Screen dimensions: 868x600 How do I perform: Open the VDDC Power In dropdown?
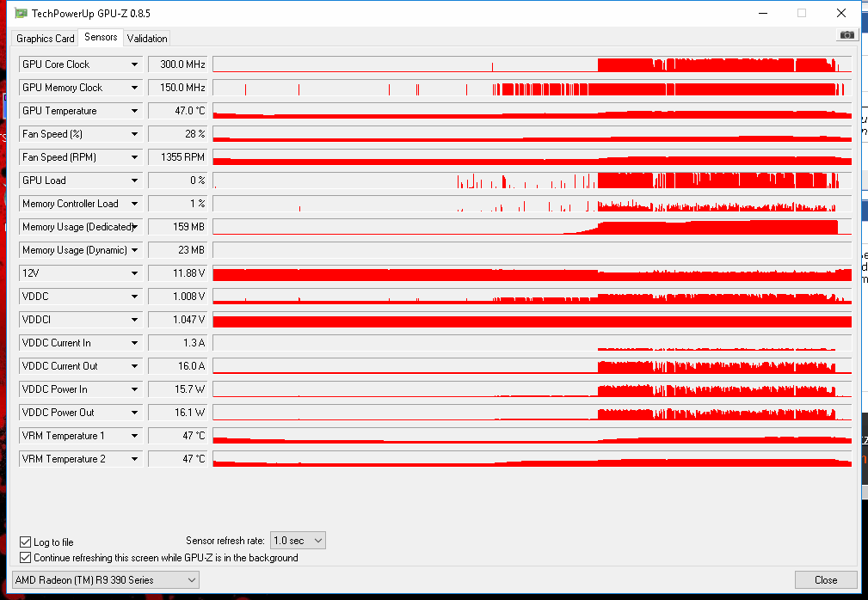coord(134,389)
